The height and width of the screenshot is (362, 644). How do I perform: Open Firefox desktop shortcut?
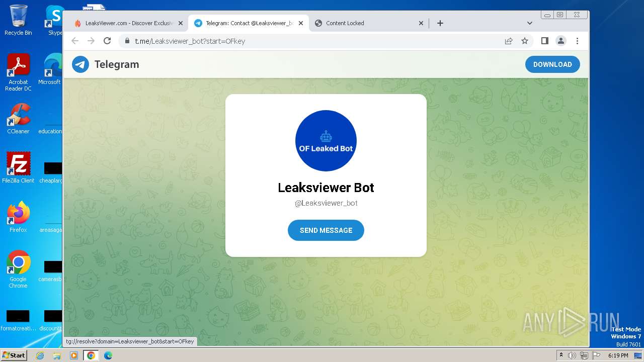pyautogui.click(x=18, y=217)
